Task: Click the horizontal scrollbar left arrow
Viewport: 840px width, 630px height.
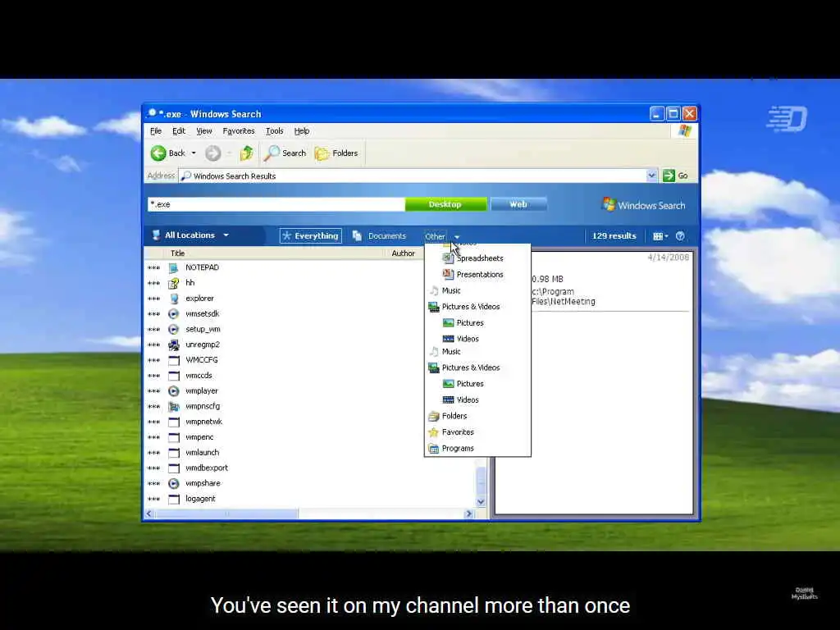Action: [x=149, y=514]
